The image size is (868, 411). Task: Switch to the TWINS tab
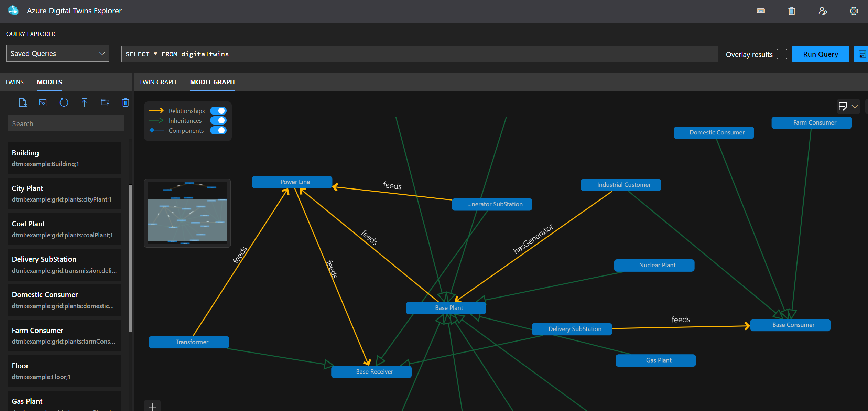[x=14, y=82]
